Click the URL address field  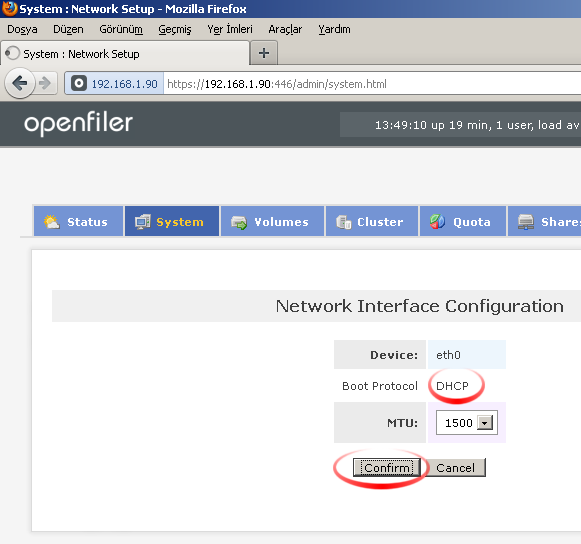(x=372, y=84)
